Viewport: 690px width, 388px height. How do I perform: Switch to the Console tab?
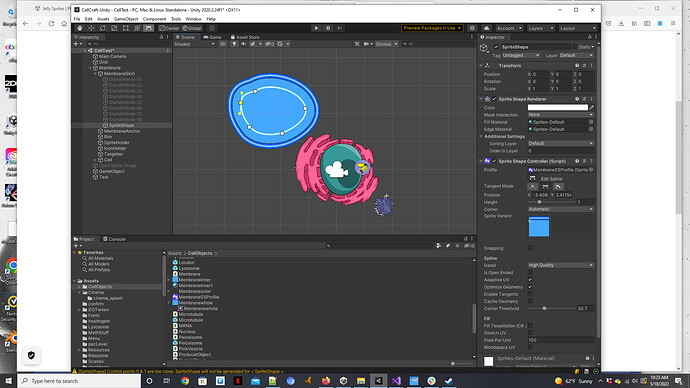(x=114, y=239)
